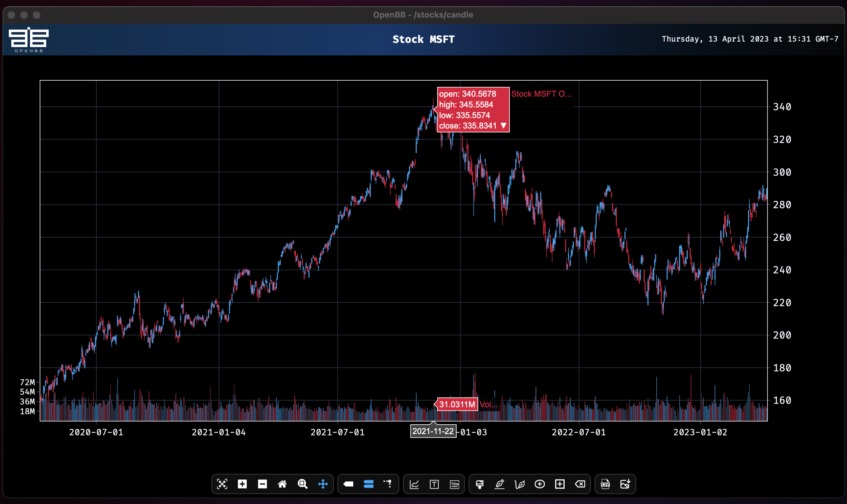This screenshot has width=847, height=504.
Task: Click the 2021-01-04 x-axis label
Action: point(219,432)
